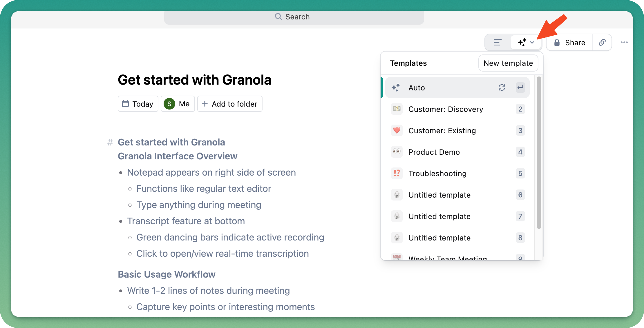Viewport: 644px width, 328px height.
Task: Click the green S avatar
Action: tap(169, 104)
